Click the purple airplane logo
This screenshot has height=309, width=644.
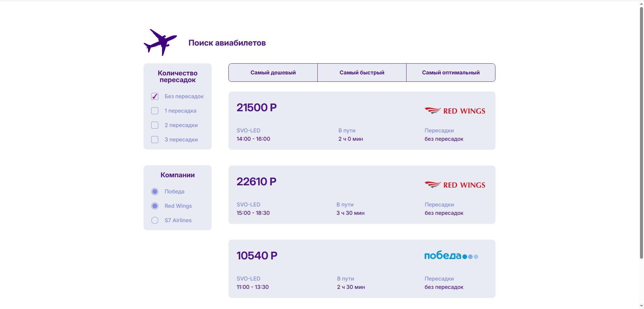click(x=160, y=43)
